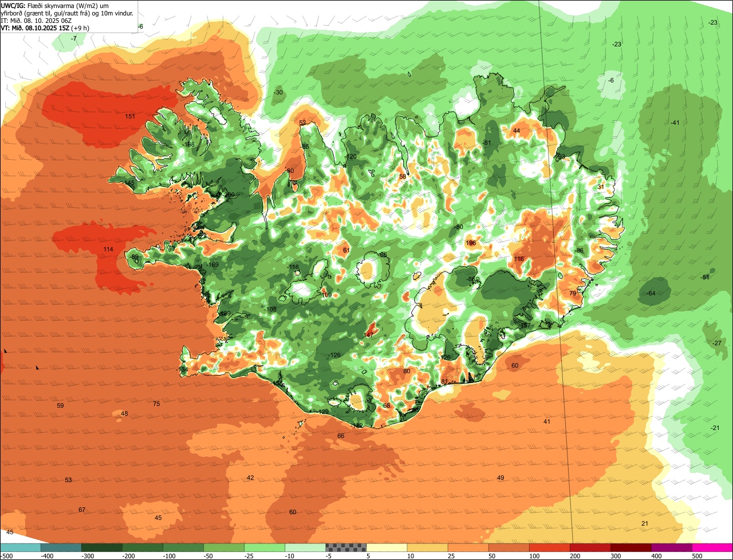This screenshot has width=733, height=560.
Task: Click the "IT: Mið. 08. 10. 2025 06Z" line
Action: (36, 20)
